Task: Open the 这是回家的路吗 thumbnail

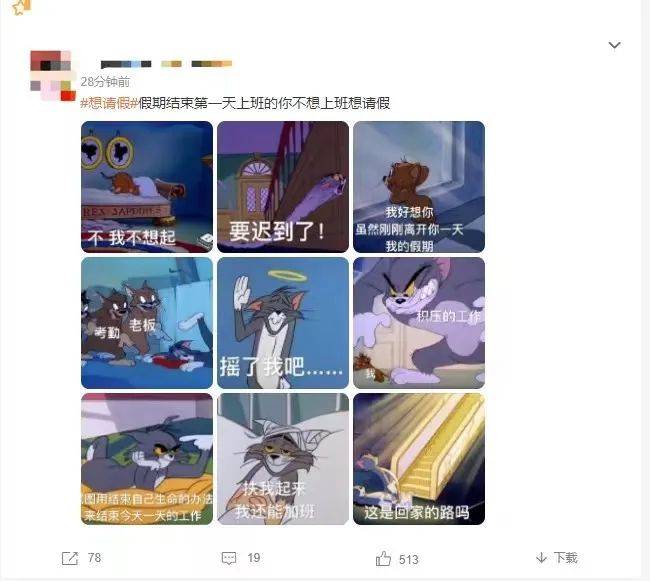Action: tap(419, 459)
